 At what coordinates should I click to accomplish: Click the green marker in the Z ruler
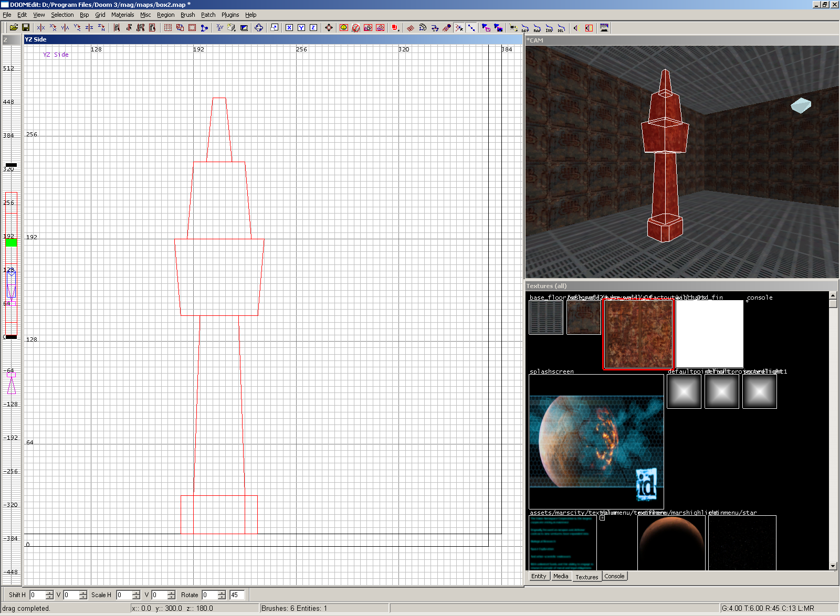(x=11, y=242)
